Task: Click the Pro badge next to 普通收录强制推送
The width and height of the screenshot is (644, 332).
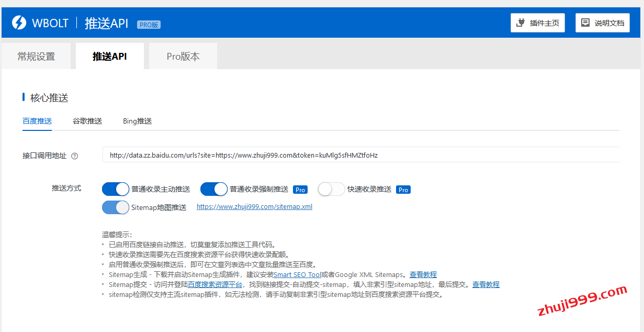Action: (x=300, y=190)
